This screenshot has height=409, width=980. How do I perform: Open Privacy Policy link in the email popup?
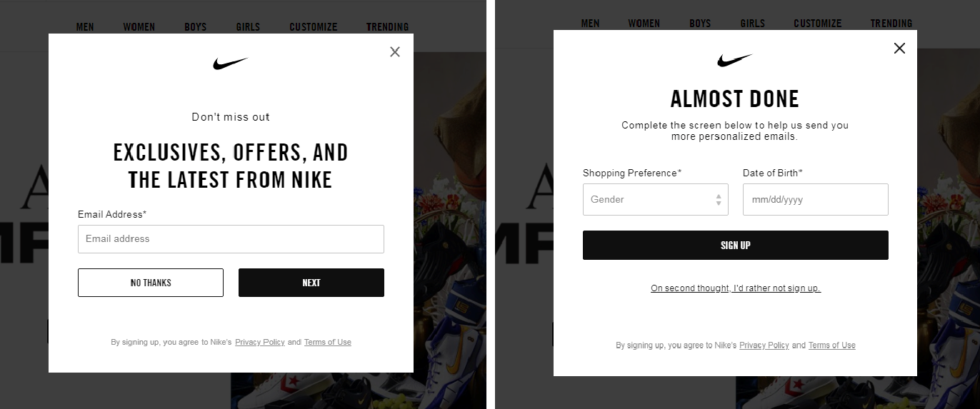point(260,343)
